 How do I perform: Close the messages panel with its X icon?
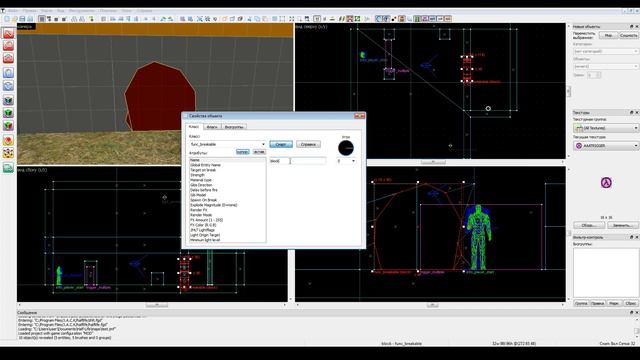click(636, 312)
